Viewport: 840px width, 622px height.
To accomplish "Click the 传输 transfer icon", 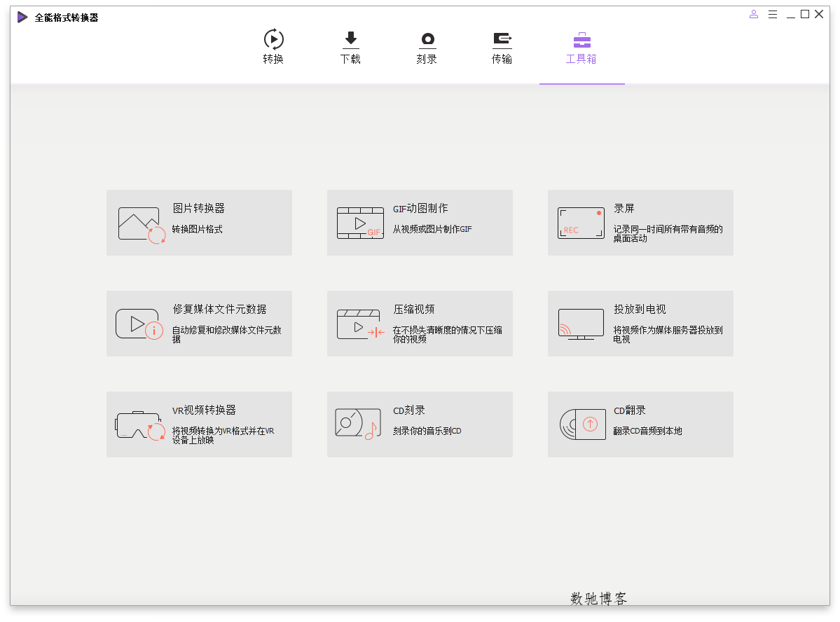I will point(502,40).
